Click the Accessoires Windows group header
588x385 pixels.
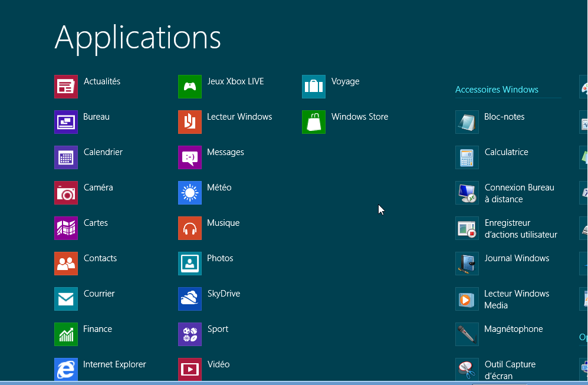497,90
